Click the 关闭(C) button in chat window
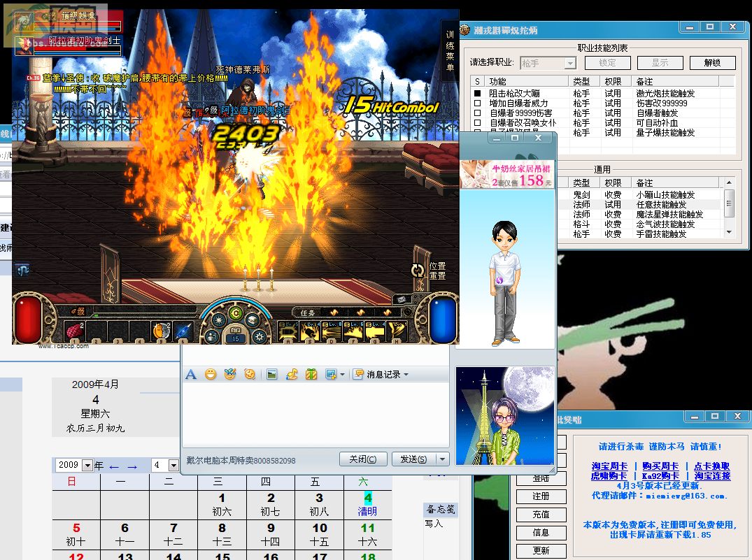Screen dimensions: 752x560 (363, 459)
